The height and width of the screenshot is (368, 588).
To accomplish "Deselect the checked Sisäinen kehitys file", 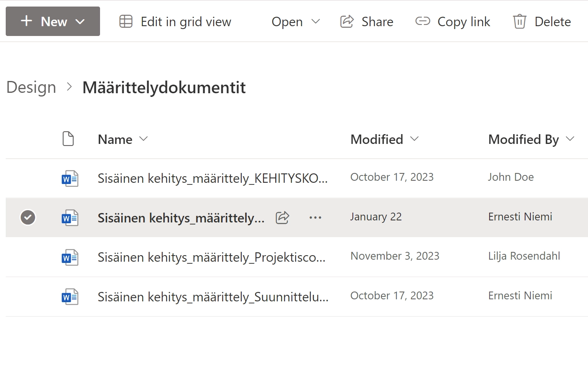I will coord(28,217).
